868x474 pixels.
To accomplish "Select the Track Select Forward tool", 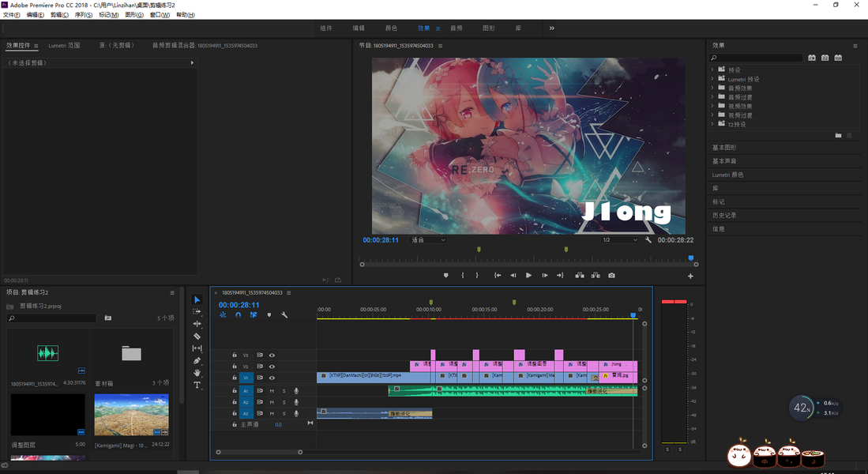I will pos(197,312).
